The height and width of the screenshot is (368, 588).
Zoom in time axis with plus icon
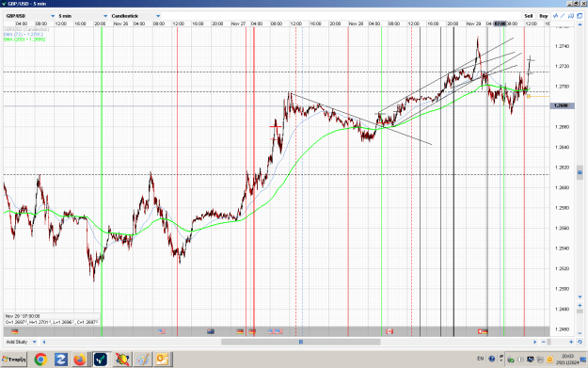[x=571, y=342]
